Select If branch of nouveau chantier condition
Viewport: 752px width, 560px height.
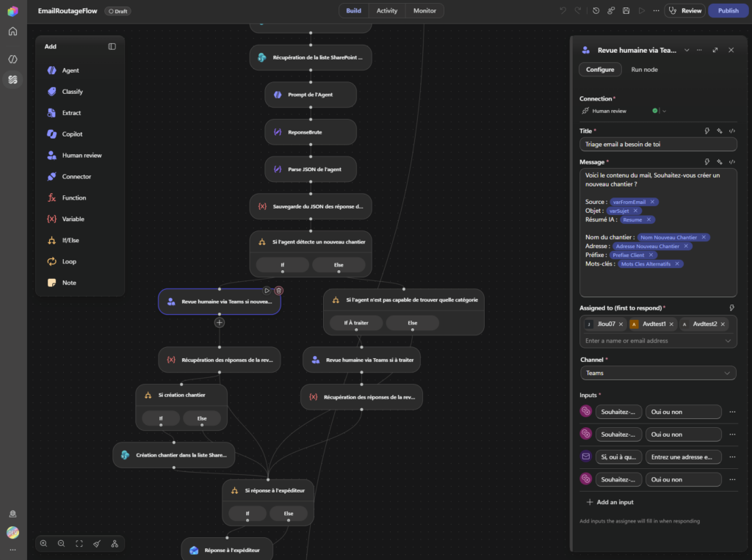283,265
